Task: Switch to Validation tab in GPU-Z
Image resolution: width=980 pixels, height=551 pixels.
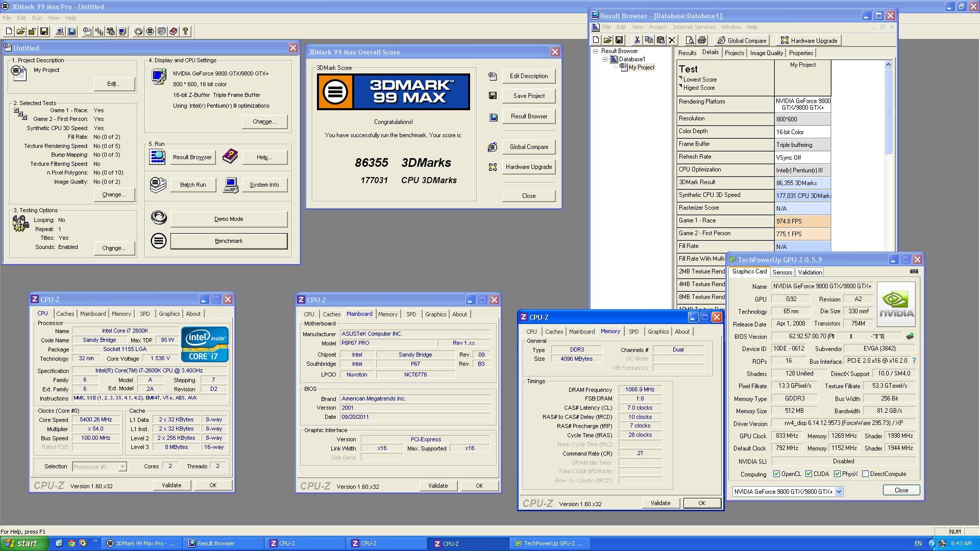Action: pyautogui.click(x=810, y=272)
